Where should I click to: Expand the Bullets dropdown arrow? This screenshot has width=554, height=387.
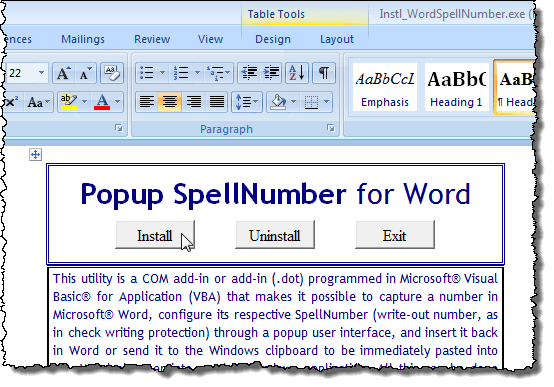pyautogui.click(x=162, y=73)
